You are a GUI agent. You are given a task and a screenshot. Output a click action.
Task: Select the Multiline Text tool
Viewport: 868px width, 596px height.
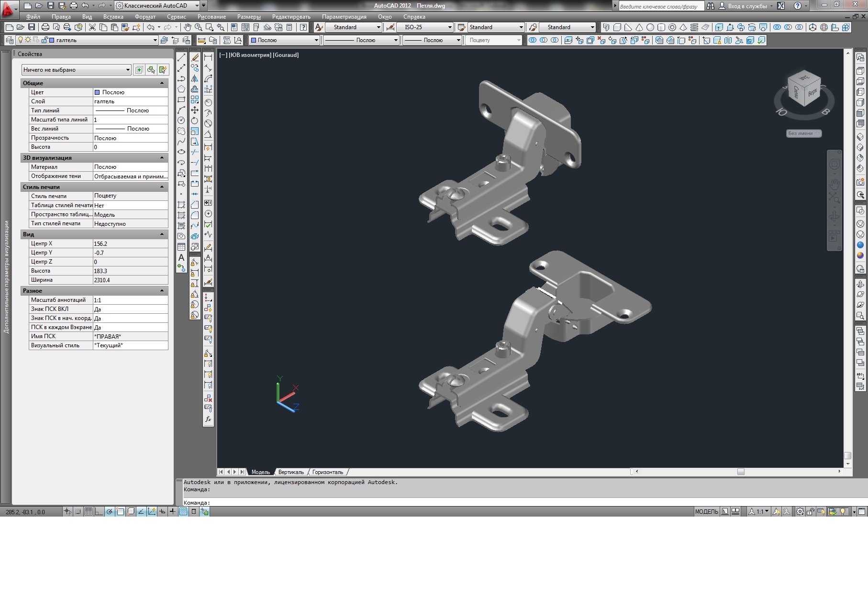pos(181,258)
